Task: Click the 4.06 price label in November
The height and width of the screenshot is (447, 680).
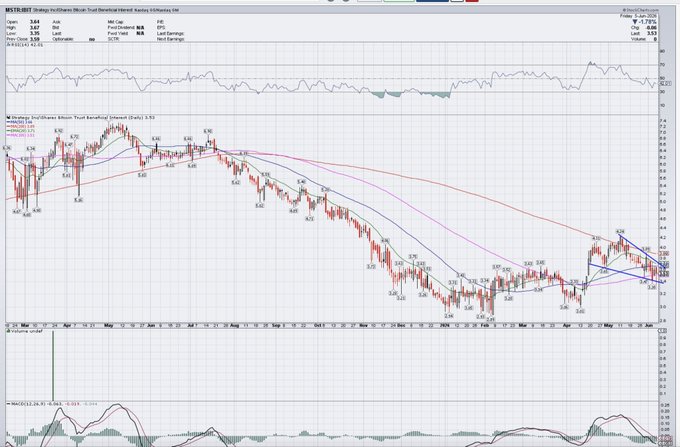Action: [385, 241]
